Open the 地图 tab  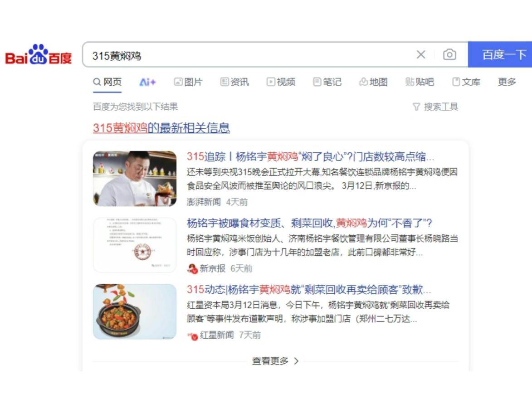coord(373,82)
